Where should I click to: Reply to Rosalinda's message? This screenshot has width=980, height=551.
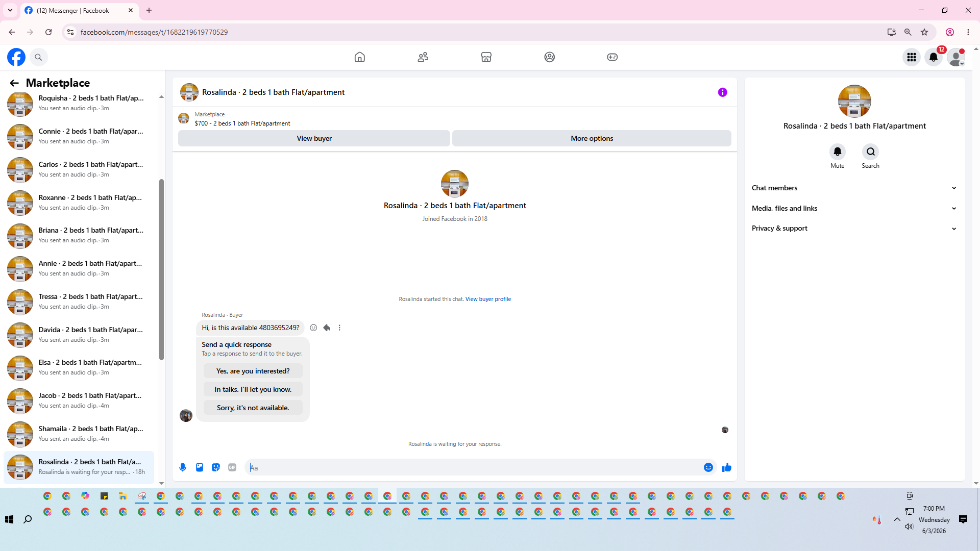[x=327, y=328]
